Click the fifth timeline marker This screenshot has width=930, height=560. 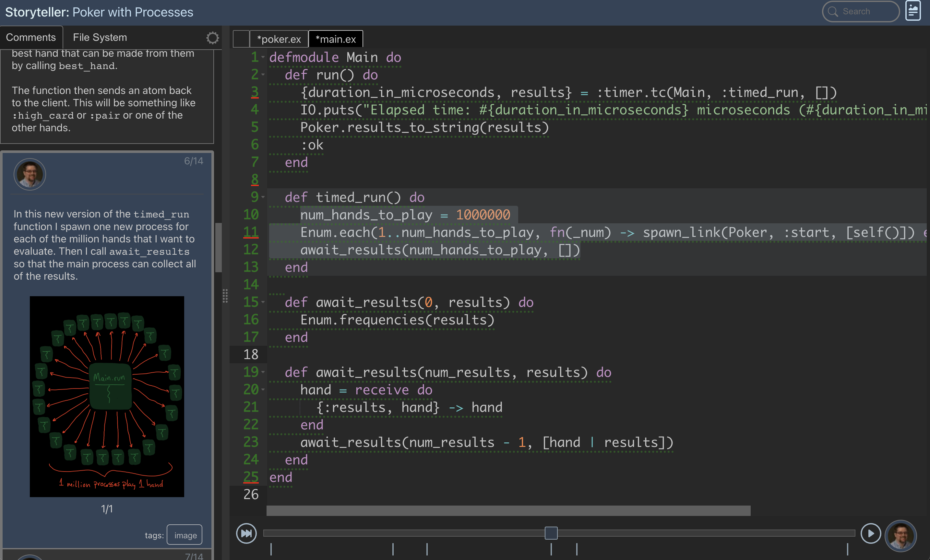pos(577,549)
